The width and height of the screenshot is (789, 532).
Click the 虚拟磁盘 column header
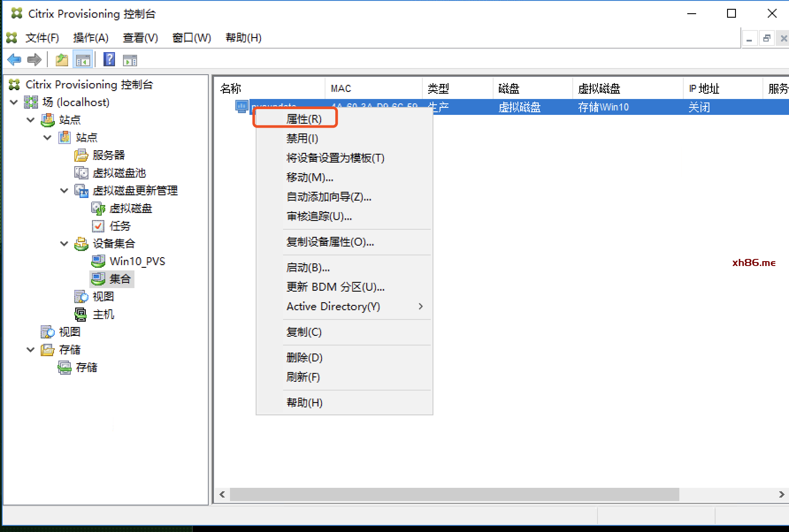click(599, 89)
